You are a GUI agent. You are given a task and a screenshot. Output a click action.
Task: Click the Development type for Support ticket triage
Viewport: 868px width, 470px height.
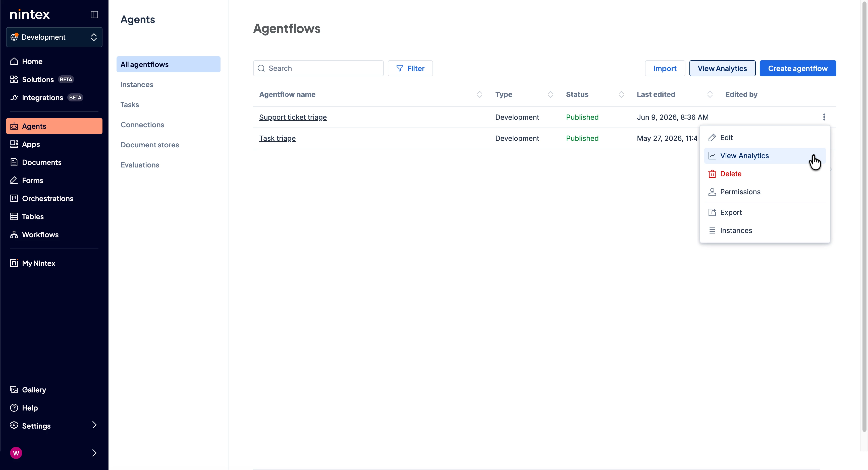coord(517,117)
